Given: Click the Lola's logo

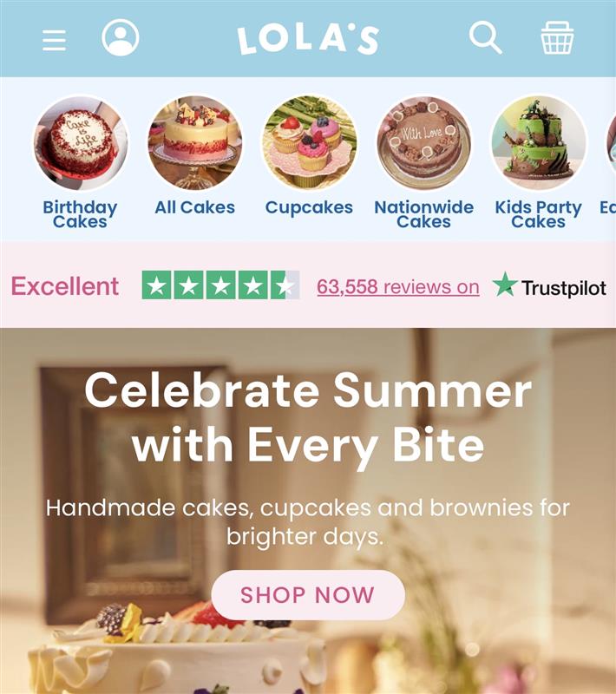Looking at the screenshot, I should coord(308,40).
